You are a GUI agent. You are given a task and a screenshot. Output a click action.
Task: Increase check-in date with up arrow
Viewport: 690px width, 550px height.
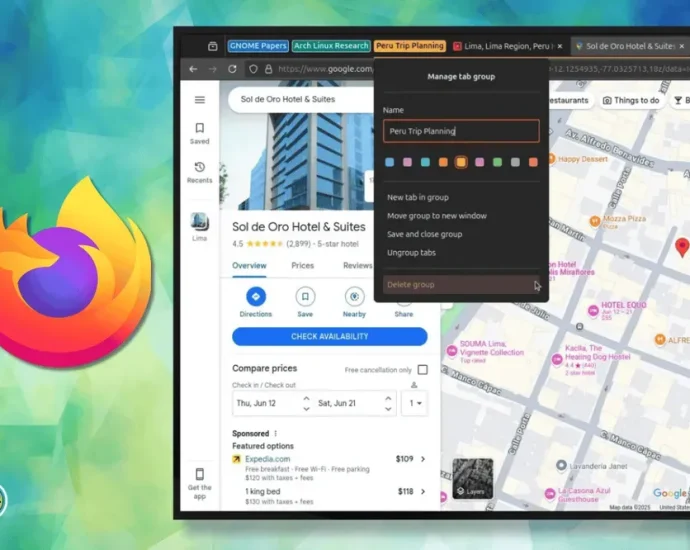[306, 398]
